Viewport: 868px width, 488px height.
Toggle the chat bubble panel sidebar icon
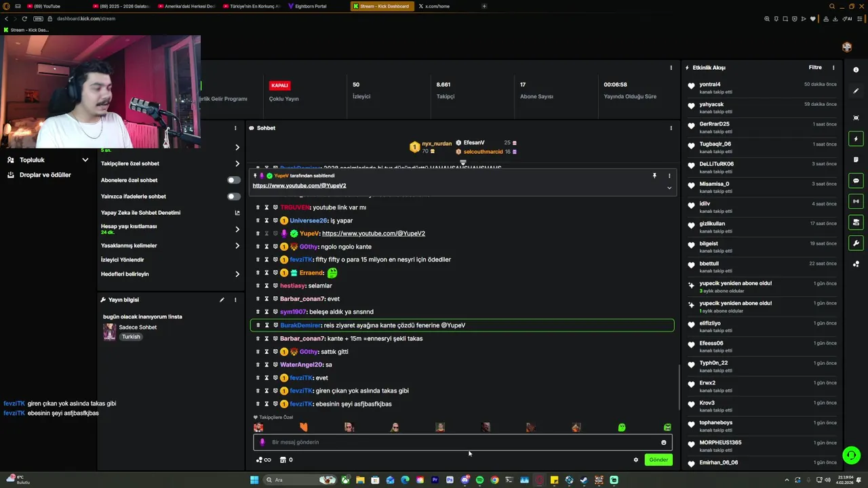pyautogui.click(x=856, y=181)
